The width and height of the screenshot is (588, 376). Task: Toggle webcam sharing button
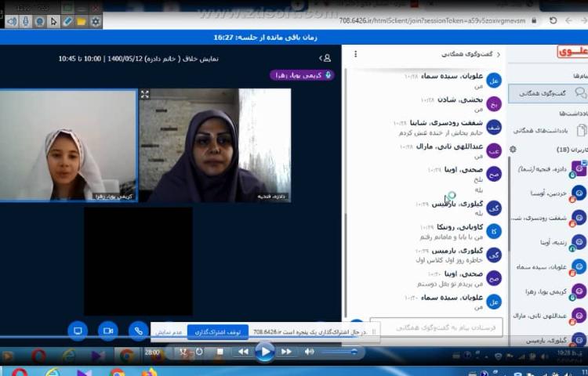point(108,331)
